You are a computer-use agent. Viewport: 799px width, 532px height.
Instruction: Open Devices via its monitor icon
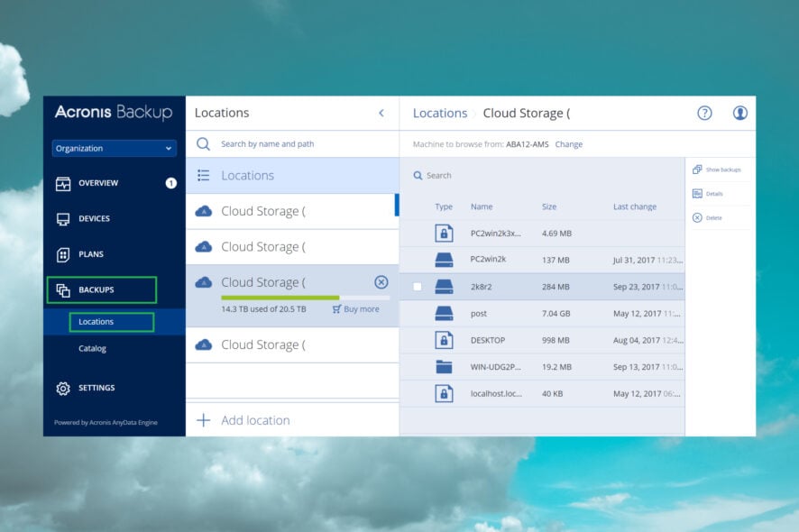pos(63,219)
